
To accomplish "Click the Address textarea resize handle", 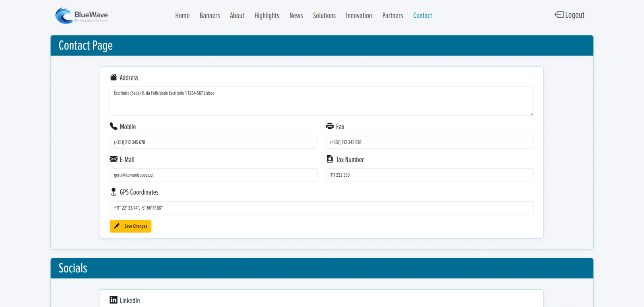I will click(x=532, y=113).
